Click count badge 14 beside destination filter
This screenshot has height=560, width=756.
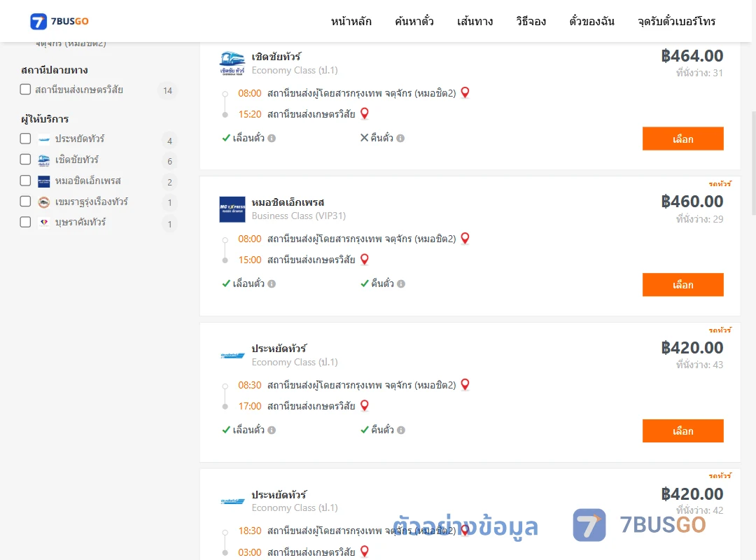click(x=168, y=90)
